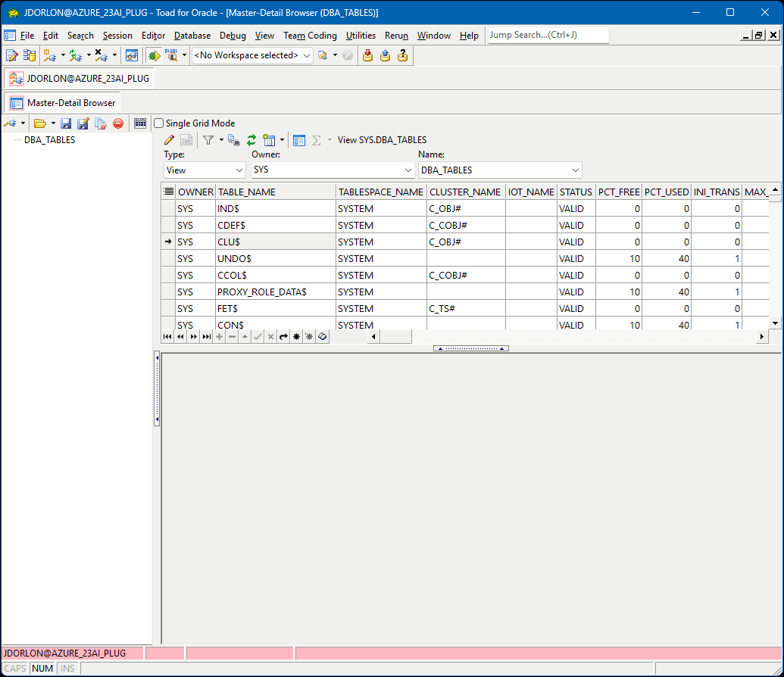Screen dimensions: 784x677
Task: Click in the Jump Search field
Action: click(x=548, y=35)
